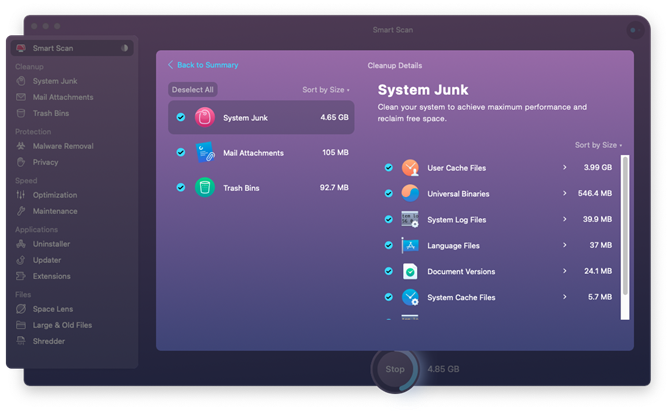Uncheck the Universal Binaries checkbox
This screenshot has height=411, width=670.
pos(388,194)
